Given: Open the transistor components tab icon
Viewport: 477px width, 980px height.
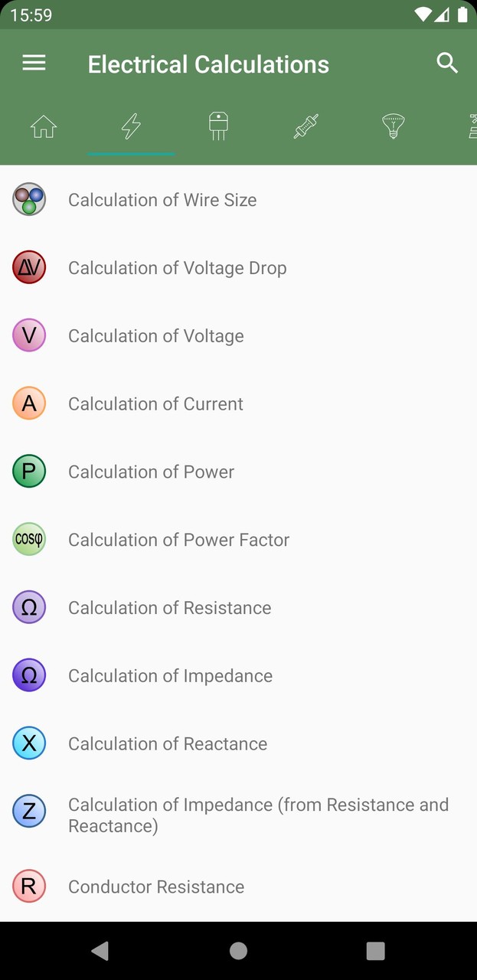Looking at the screenshot, I should coord(218,126).
